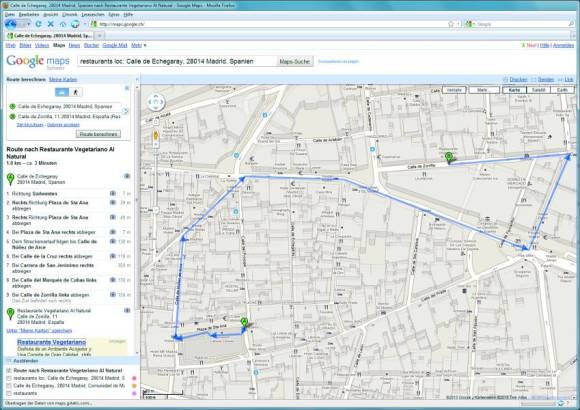This screenshot has height=410, width=580.
Task: Click the camera icon next to start address Calle de Echegaray
Action: tap(127, 176)
